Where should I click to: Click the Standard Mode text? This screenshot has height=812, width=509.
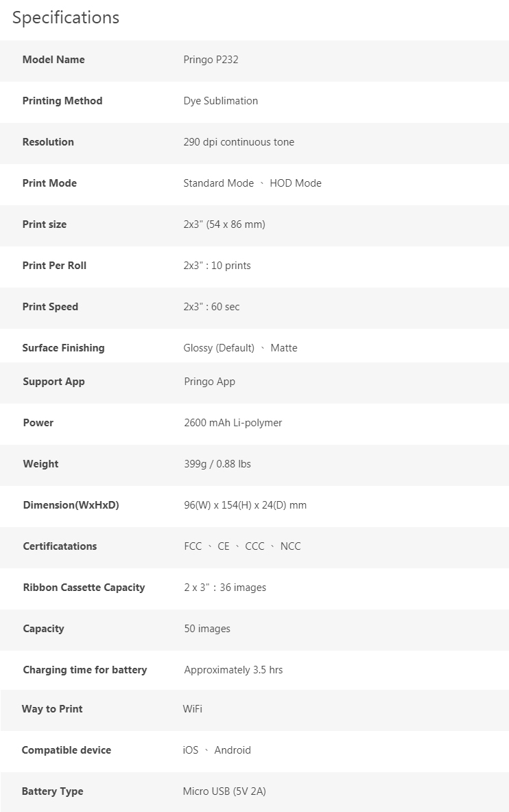219,183
